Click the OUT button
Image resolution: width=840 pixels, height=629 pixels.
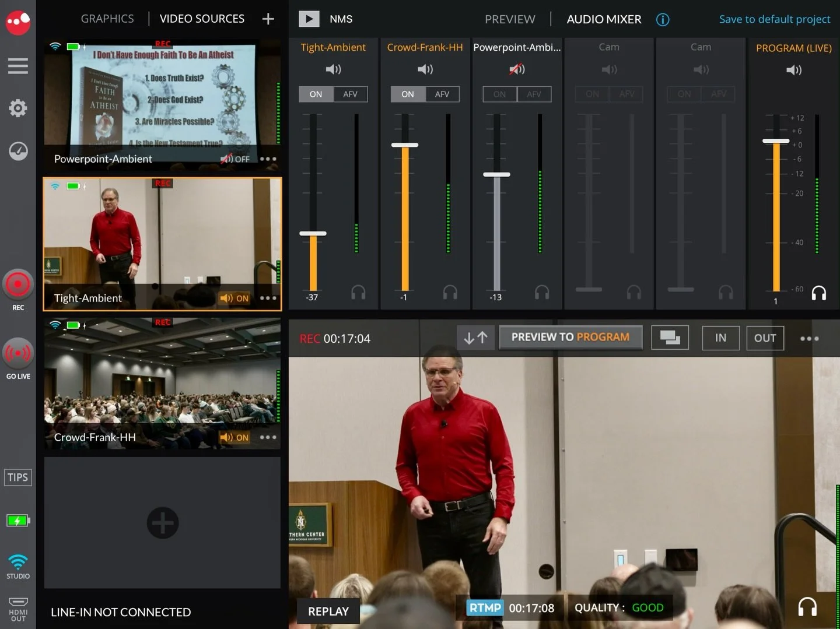click(x=765, y=338)
